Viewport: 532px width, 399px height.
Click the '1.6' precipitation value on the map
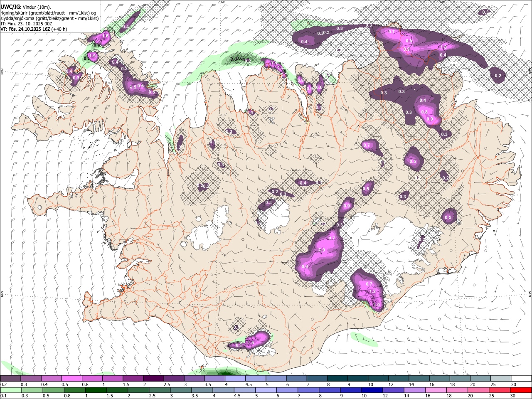click(x=105, y=36)
